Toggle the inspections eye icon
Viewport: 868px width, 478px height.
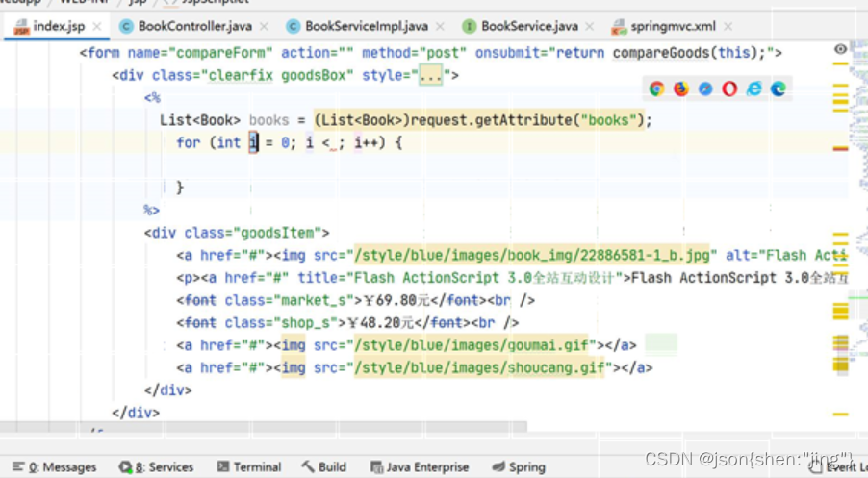coord(840,49)
